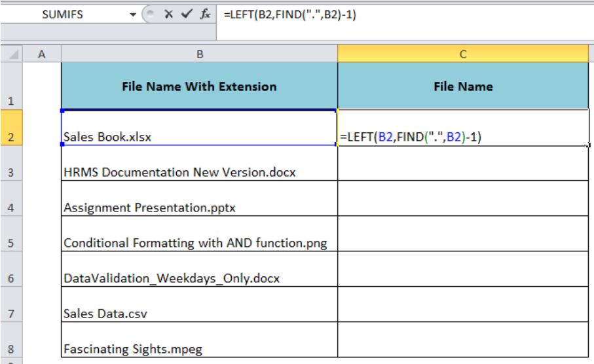The image size is (594, 364).
Task: Click the Select All corner triangle
Action: 12,54
